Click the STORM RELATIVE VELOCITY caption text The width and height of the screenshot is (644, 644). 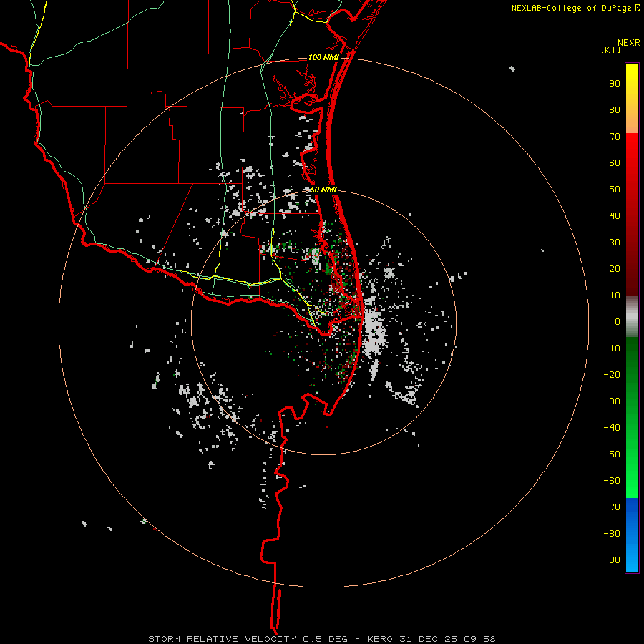point(222,639)
